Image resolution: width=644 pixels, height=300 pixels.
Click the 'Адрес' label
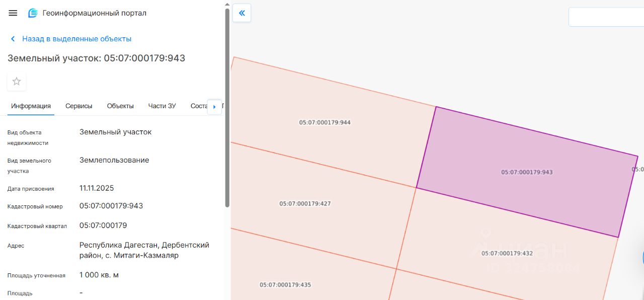[16, 246]
